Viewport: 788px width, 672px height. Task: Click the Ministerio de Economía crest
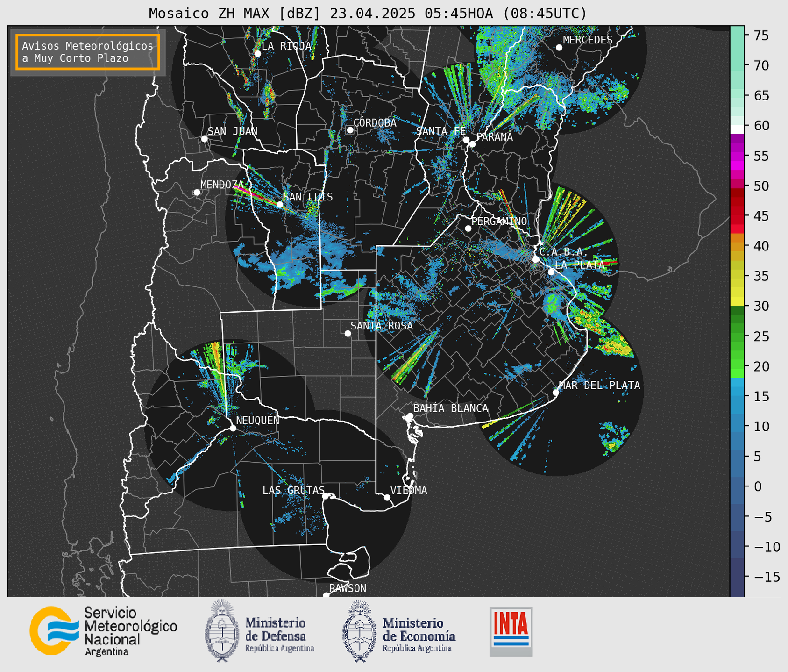pyautogui.click(x=360, y=630)
